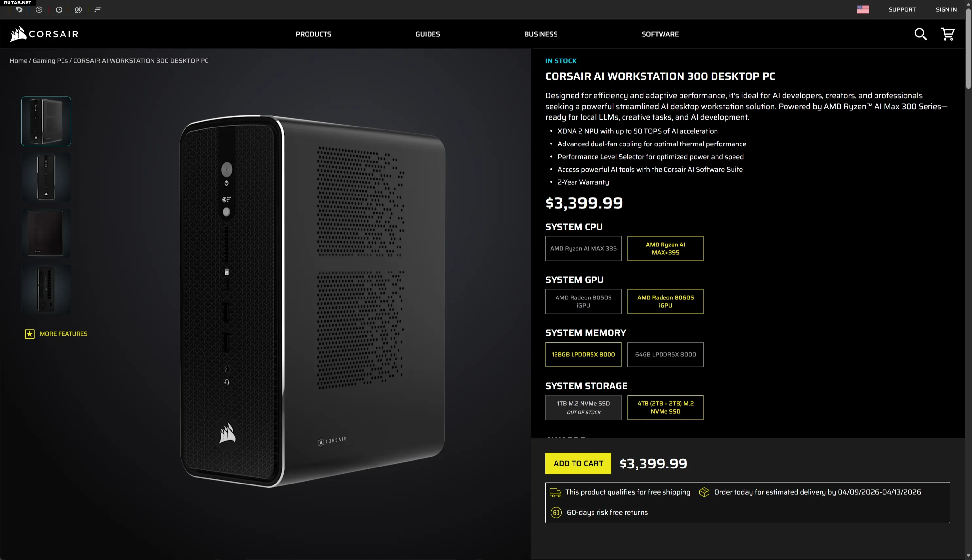Select AMD Ryzen AI MAX 385 CPU option
Viewport: 972px width, 560px height.
[583, 248]
